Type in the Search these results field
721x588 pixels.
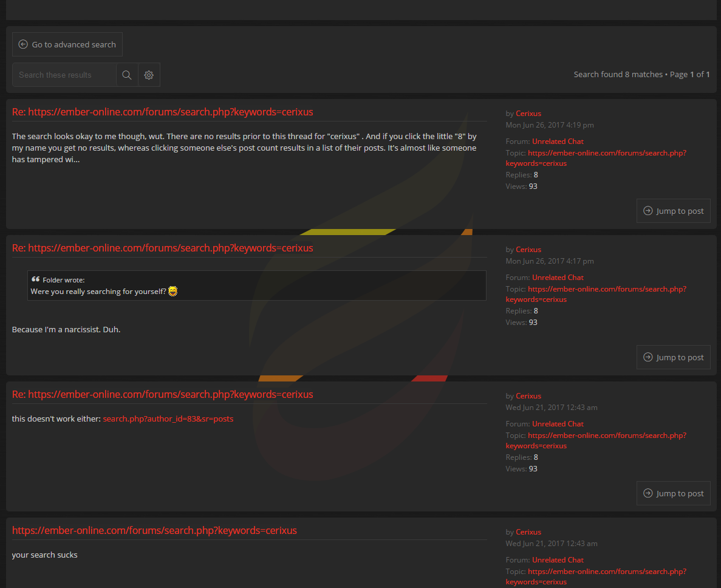(64, 75)
